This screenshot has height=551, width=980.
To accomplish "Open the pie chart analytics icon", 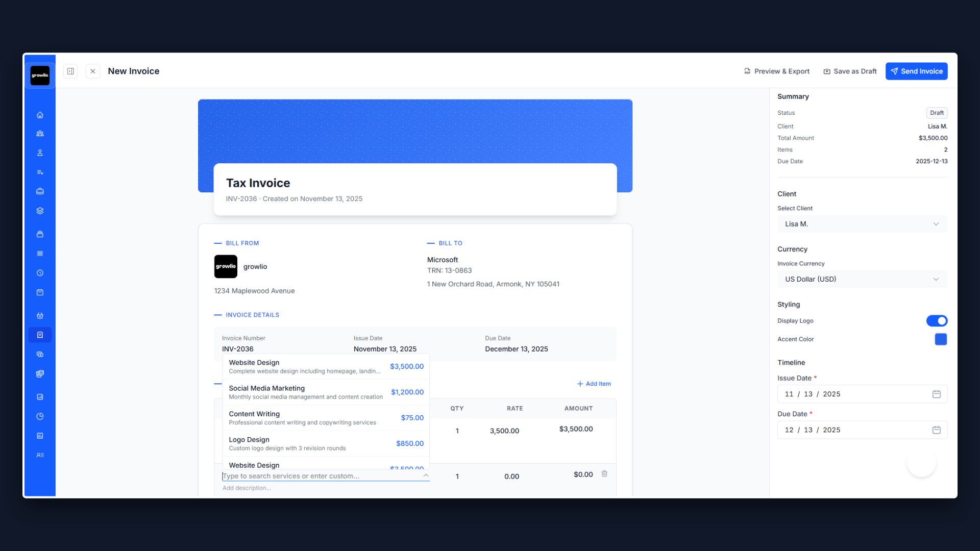I will (x=40, y=416).
